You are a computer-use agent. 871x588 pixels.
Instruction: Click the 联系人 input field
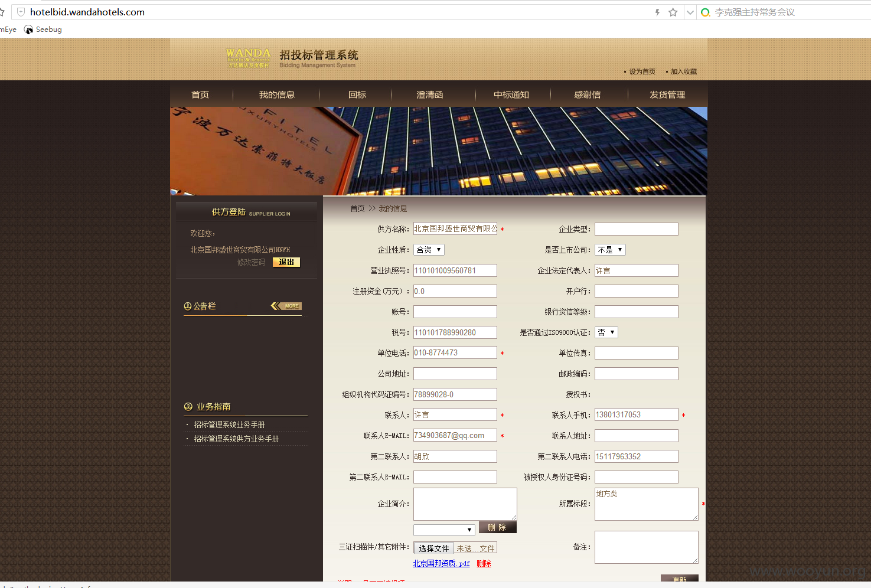point(455,415)
